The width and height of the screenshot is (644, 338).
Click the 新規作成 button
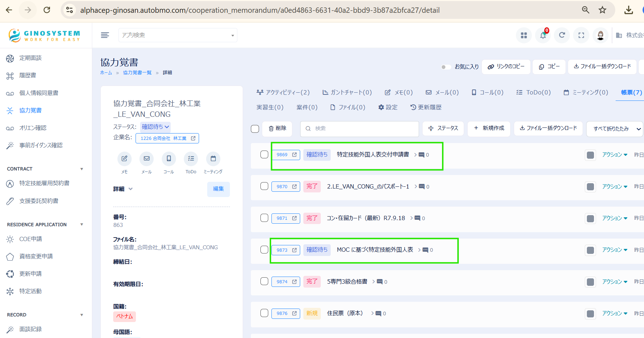point(489,128)
